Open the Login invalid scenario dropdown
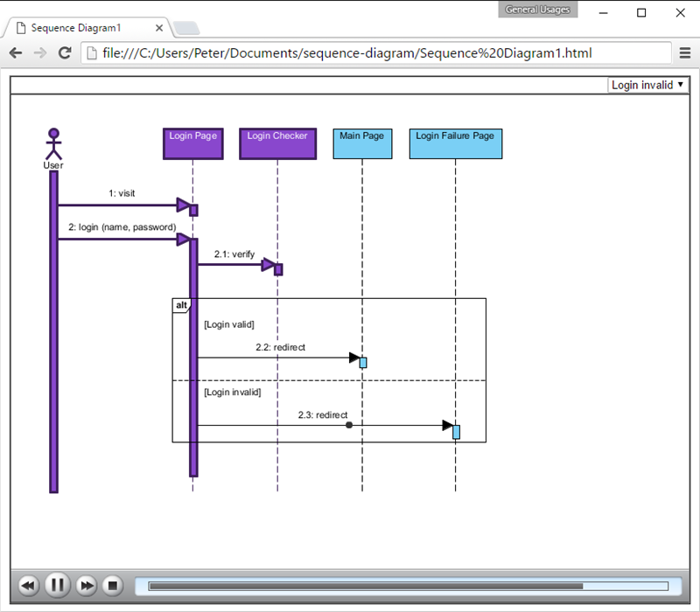 [647, 85]
